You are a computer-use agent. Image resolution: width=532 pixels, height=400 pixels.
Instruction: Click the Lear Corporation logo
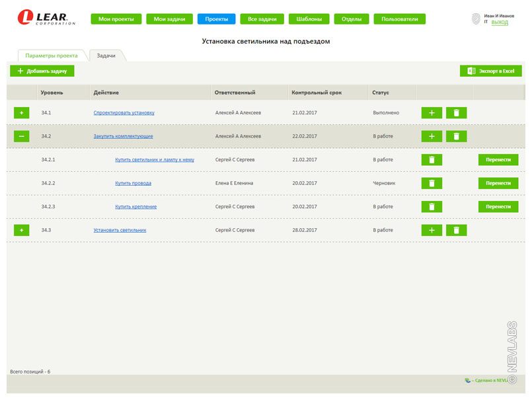(x=46, y=18)
